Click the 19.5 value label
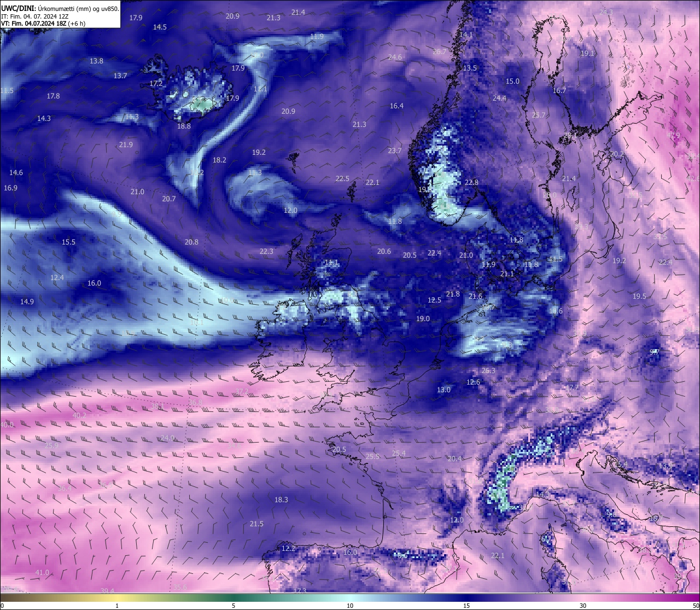 (639, 297)
